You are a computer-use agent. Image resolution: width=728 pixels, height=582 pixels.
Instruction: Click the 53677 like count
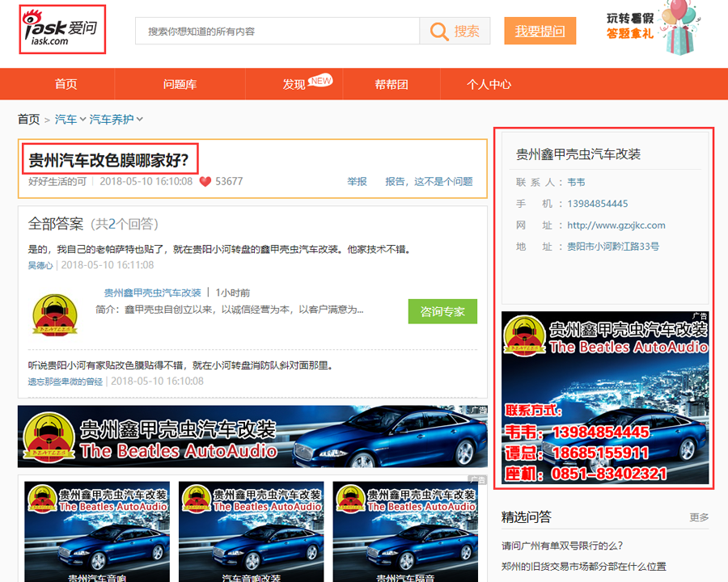click(229, 181)
